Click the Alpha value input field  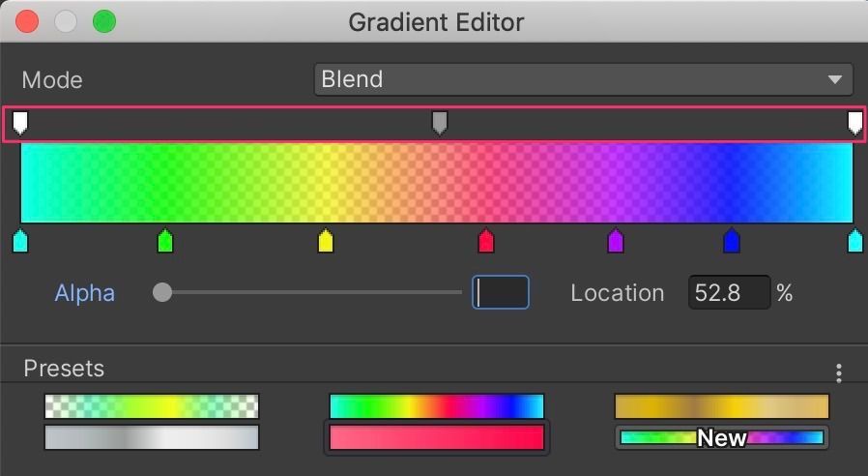tap(501, 292)
